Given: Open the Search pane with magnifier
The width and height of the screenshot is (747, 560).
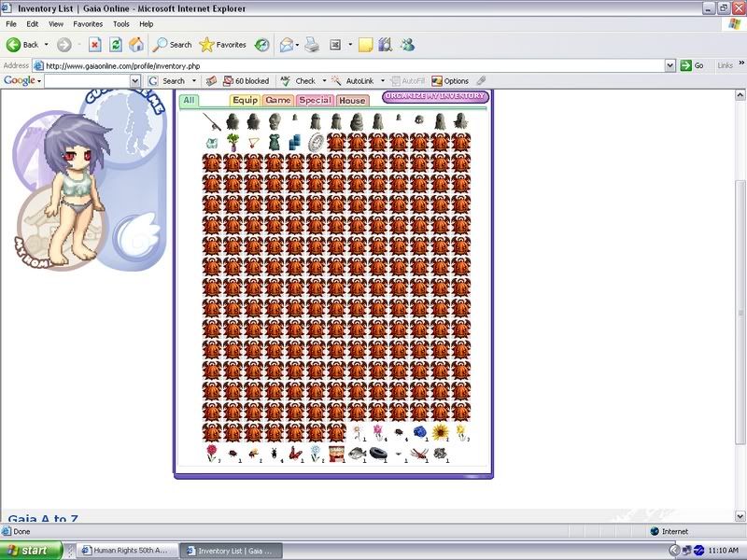Looking at the screenshot, I should pos(172,45).
